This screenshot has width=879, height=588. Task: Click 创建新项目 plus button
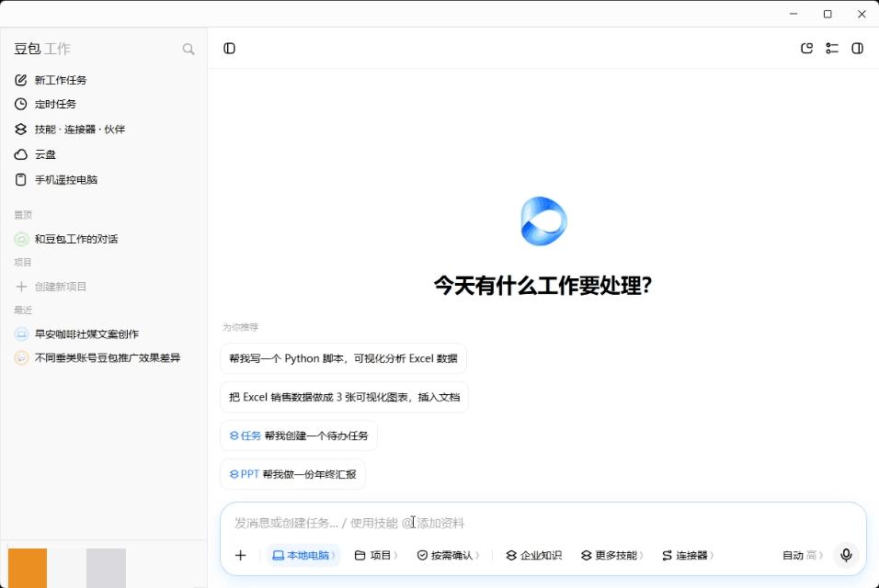pyautogui.click(x=21, y=287)
